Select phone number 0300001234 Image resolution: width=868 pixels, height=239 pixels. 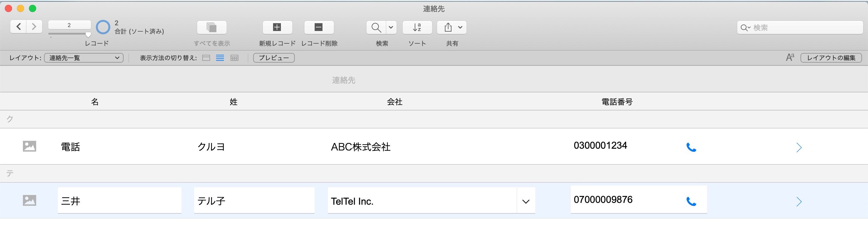(x=600, y=145)
